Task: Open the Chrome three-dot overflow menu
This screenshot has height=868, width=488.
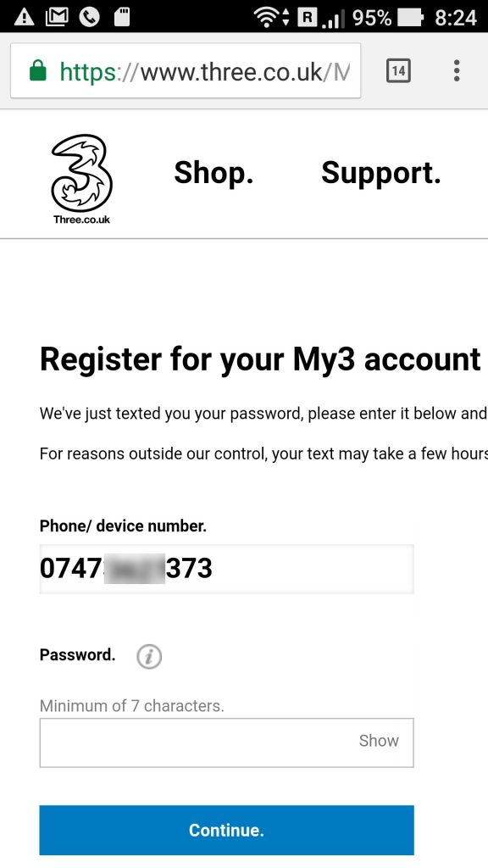Action: tap(457, 71)
